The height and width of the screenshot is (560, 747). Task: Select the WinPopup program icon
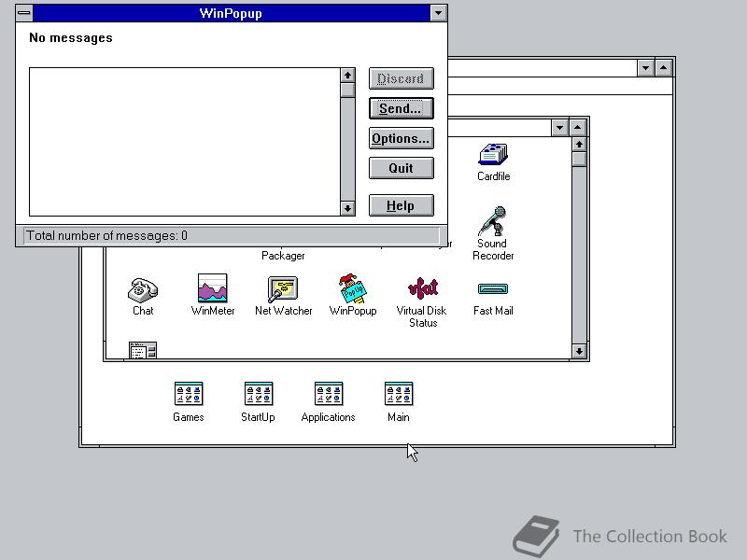(352, 287)
